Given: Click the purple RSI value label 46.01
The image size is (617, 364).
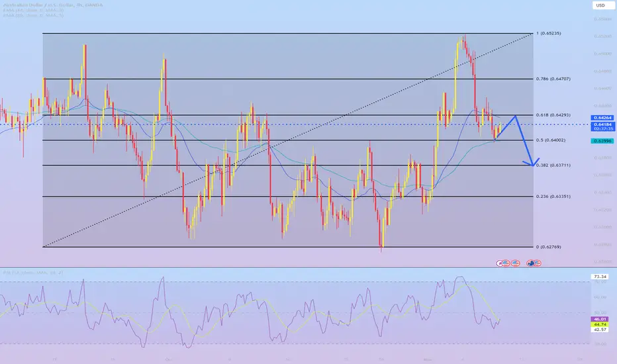Looking at the screenshot, I should click(600, 319).
